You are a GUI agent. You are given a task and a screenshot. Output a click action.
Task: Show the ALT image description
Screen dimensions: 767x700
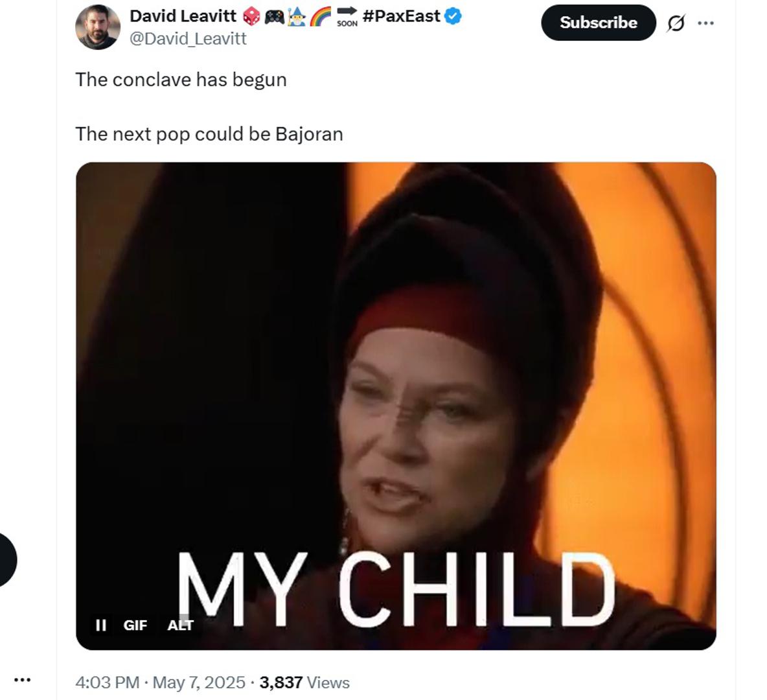180,625
